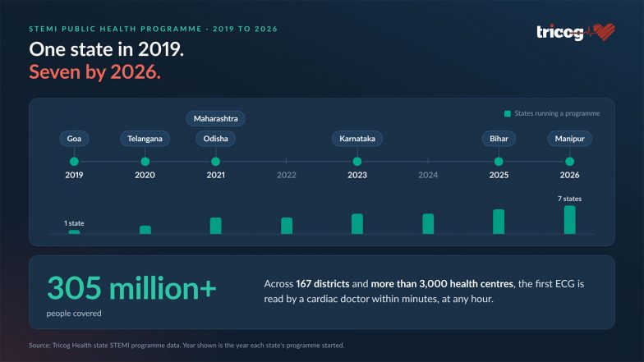Click the Karnataka label pill

[x=357, y=139]
